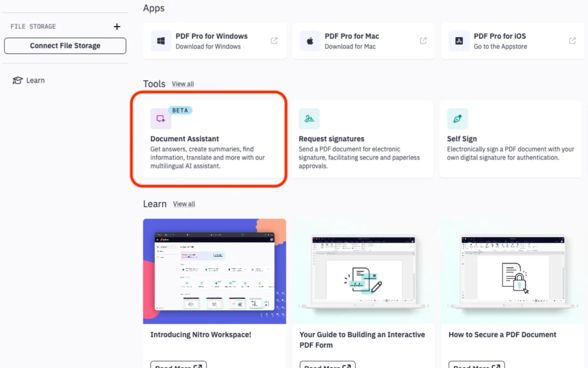588x368 pixels.
Task: Open the Nitro Workspace article thumbnail
Action: coord(215,271)
